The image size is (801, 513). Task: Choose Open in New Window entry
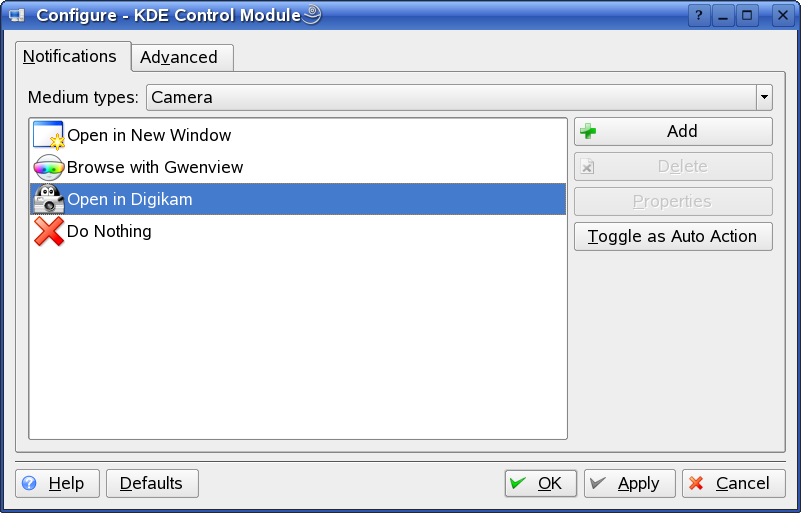149,135
